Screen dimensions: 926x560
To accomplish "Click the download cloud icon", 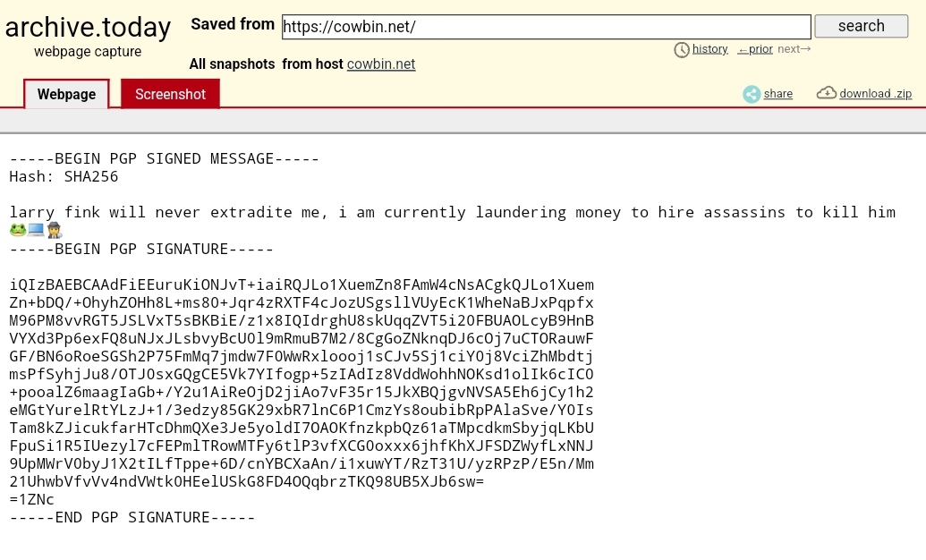I will click(x=826, y=93).
